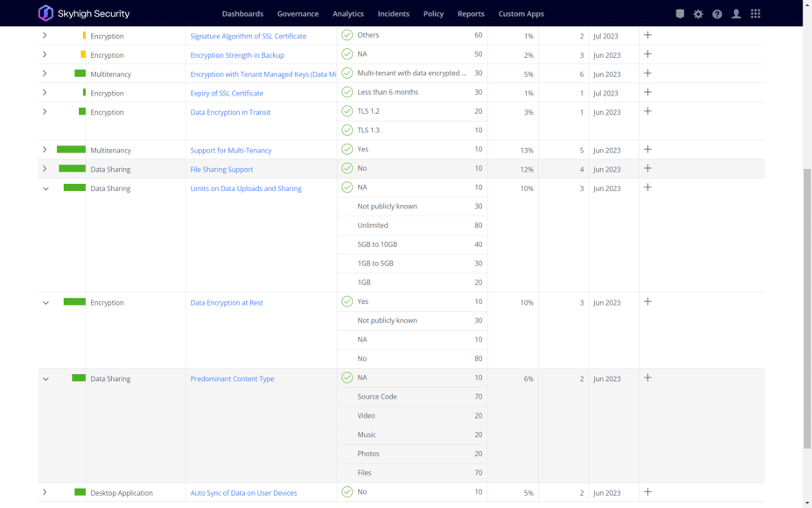
Task: Open the Incidents menu
Action: click(393, 14)
